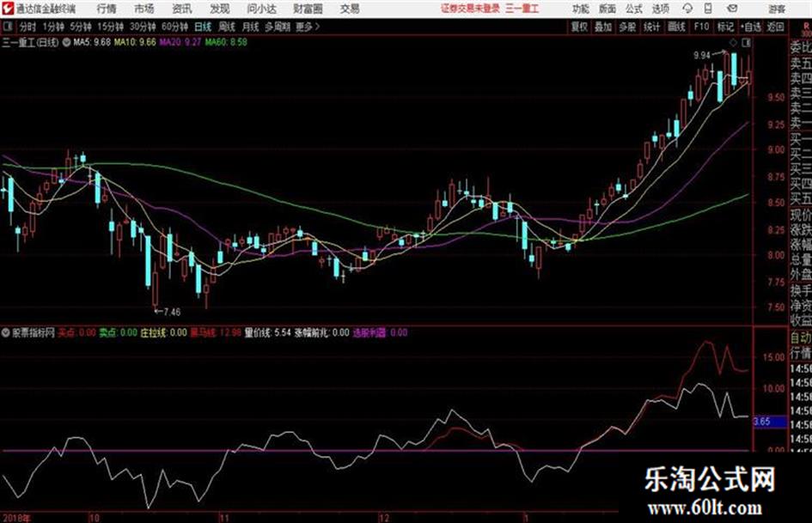The width and height of the screenshot is (812, 523).
Task: Click the 涨幅前兆 0.00 indicator label
Action: [322, 332]
